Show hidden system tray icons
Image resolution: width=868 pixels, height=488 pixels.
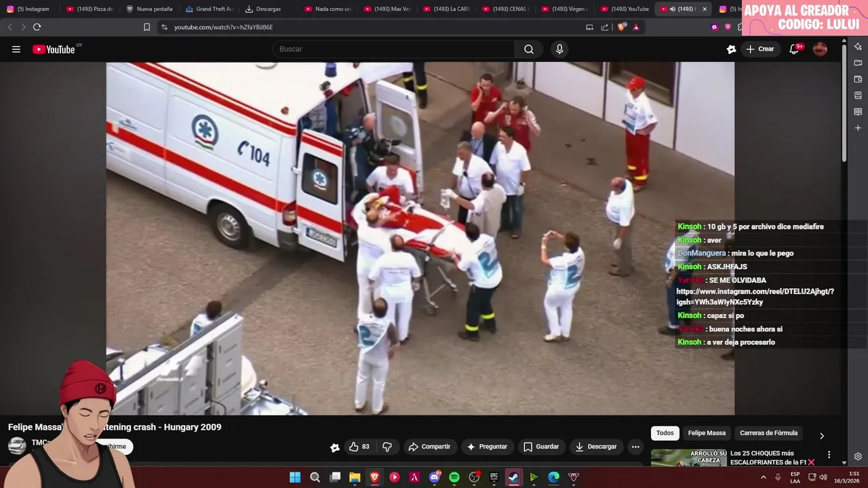coord(764,477)
